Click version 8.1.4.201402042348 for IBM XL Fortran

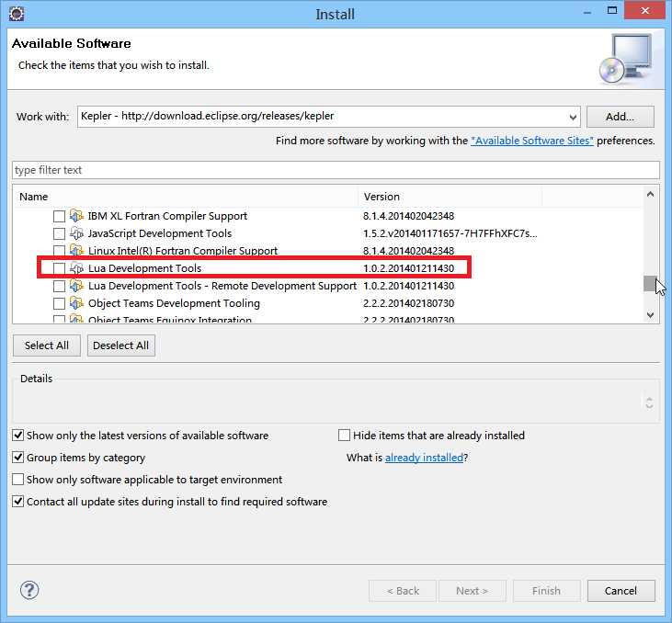click(x=408, y=216)
